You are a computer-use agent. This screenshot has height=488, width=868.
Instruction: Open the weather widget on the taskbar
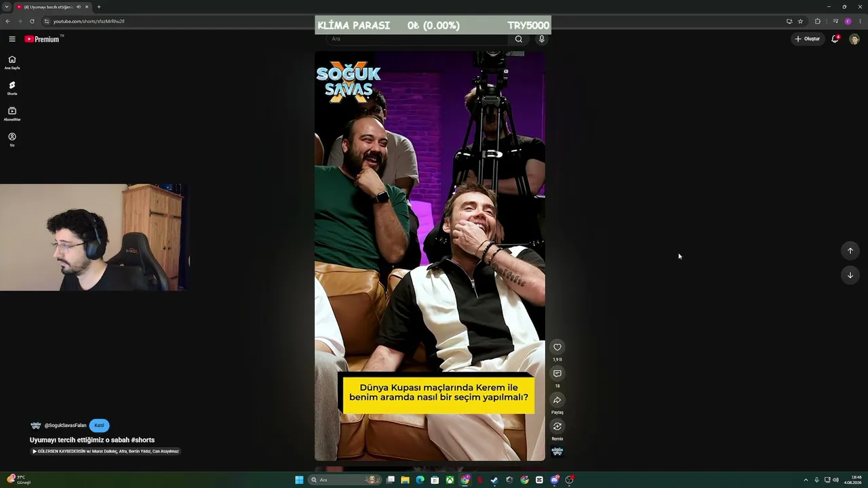pyautogui.click(x=19, y=480)
